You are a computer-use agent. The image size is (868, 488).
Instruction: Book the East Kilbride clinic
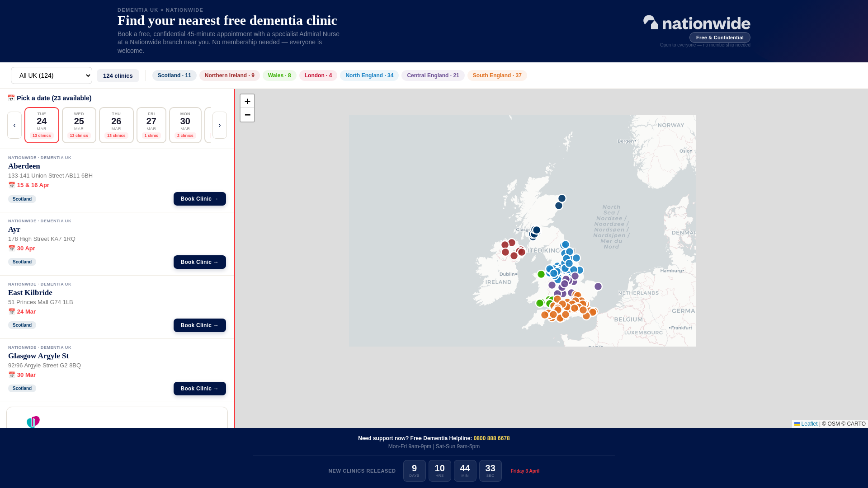click(x=199, y=325)
